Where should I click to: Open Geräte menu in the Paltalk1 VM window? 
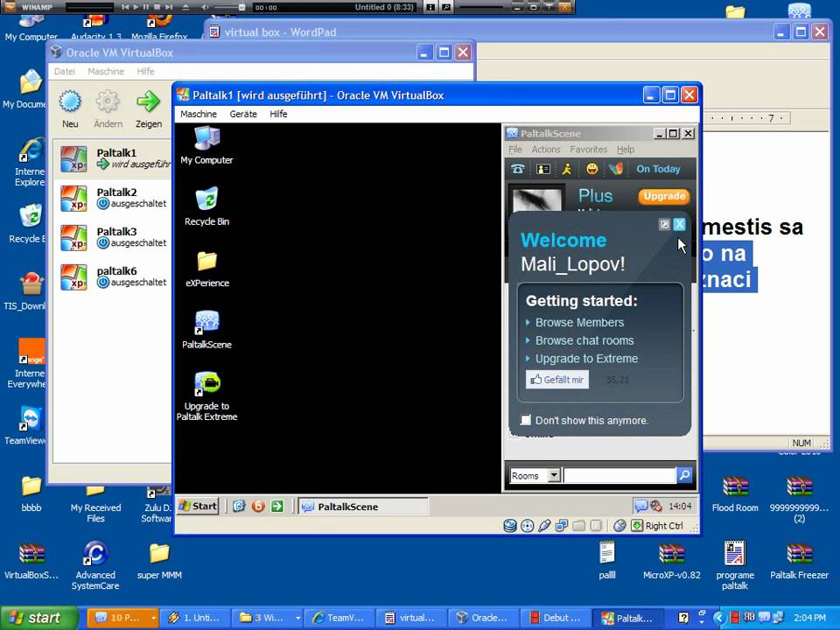(x=243, y=114)
